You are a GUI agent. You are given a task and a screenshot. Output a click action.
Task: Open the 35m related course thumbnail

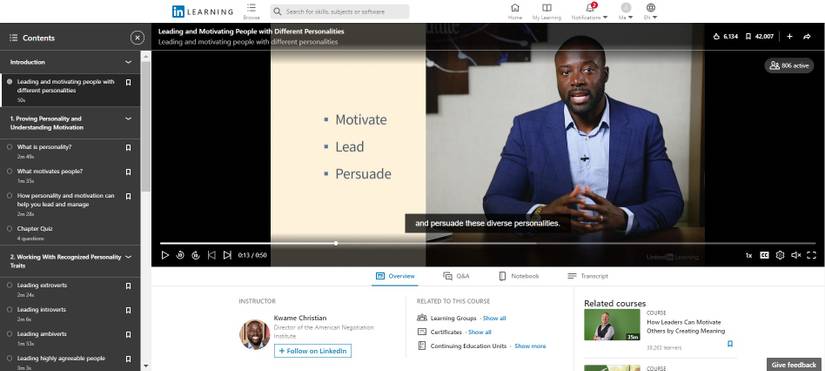[612, 325]
